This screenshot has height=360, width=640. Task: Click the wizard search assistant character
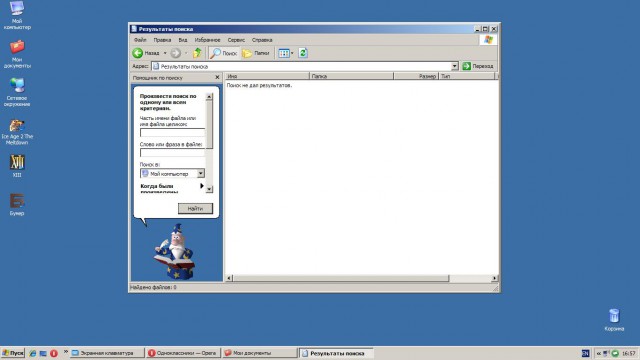coord(176,251)
